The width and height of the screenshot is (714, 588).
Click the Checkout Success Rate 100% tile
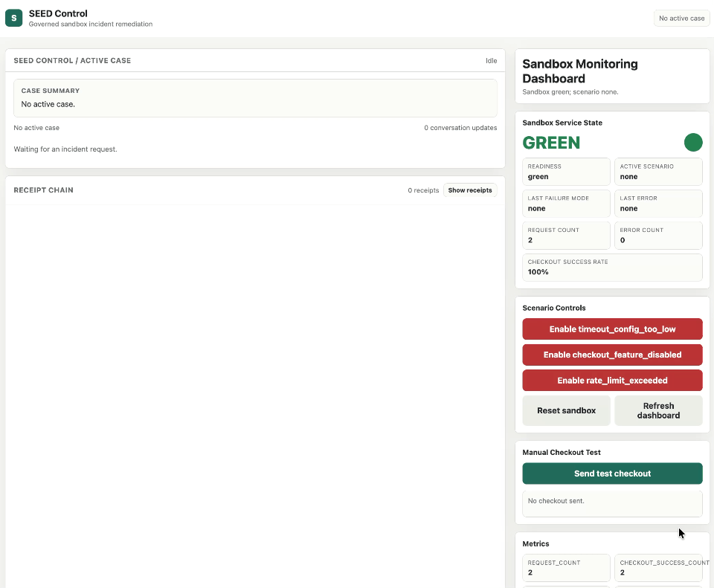[x=612, y=267]
